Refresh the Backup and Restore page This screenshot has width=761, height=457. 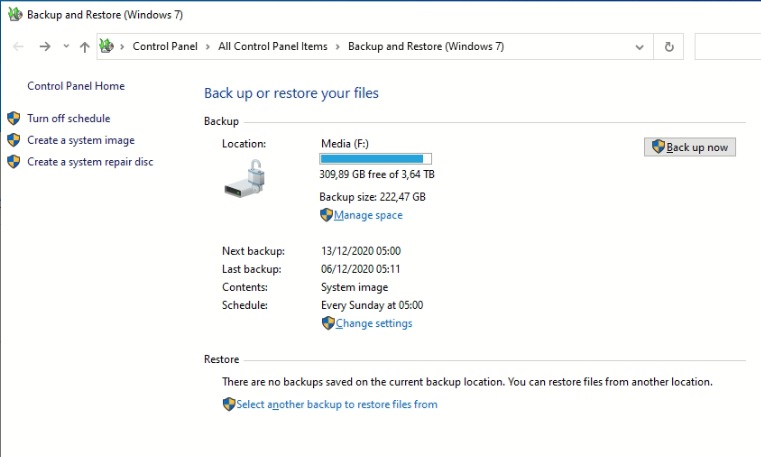pos(669,47)
